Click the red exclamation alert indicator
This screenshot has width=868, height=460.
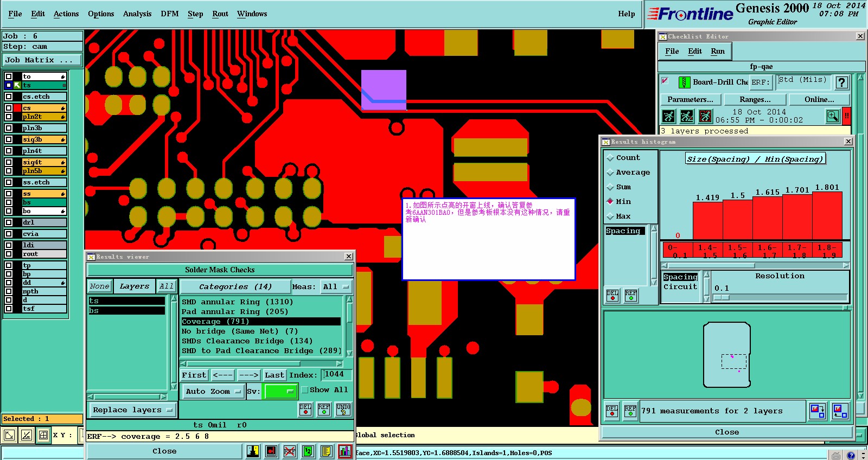(846, 116)
